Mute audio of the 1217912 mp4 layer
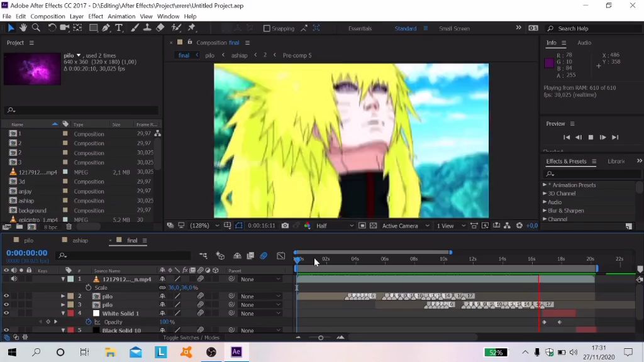Image resolution: width=644 pixels, height=362 pixels. point(14,279)
